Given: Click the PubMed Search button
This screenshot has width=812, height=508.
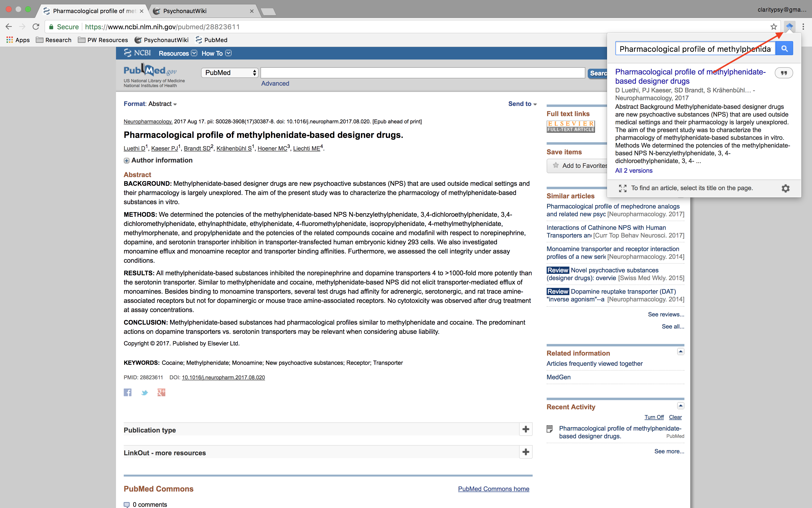Looking at the screenshot, I should tap(598, 73).
